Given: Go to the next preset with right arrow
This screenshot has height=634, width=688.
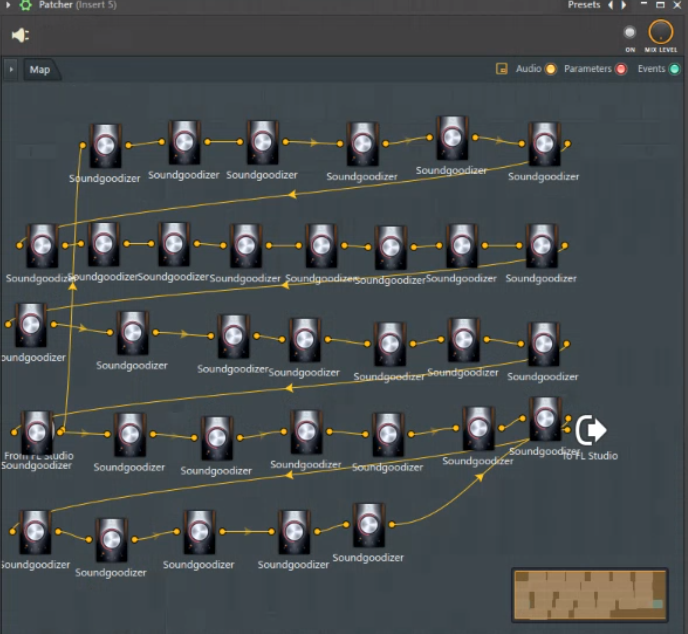Looking at the screenshot, I should click(623, 5).
